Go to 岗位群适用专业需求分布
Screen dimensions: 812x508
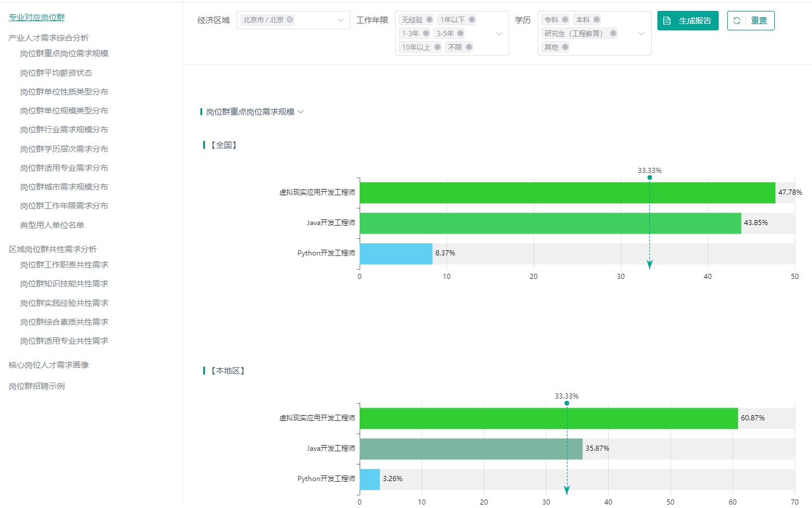click(x=64, y=168)
